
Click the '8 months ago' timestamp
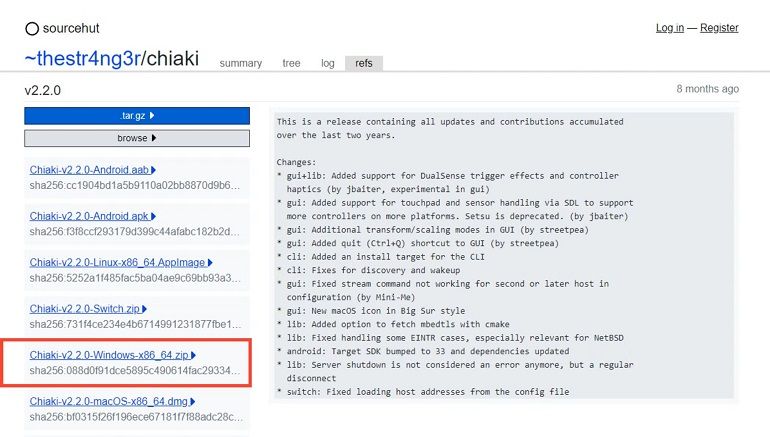(707, 89)
